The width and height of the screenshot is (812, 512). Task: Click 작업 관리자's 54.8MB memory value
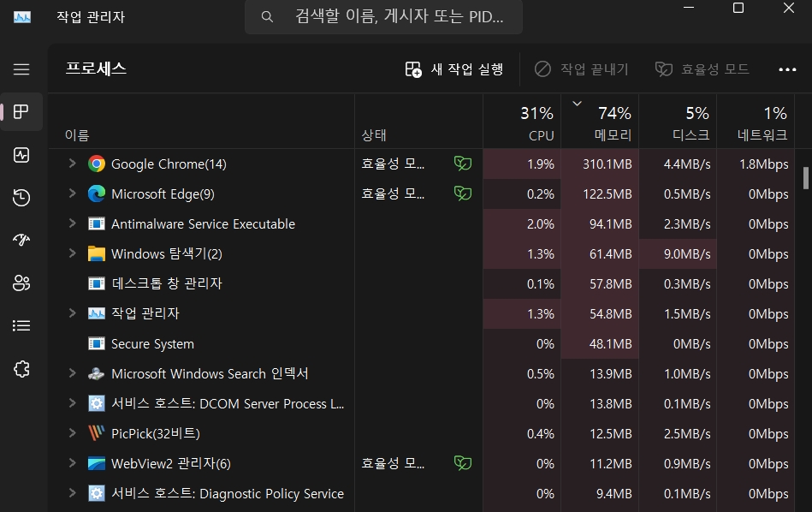610,313
